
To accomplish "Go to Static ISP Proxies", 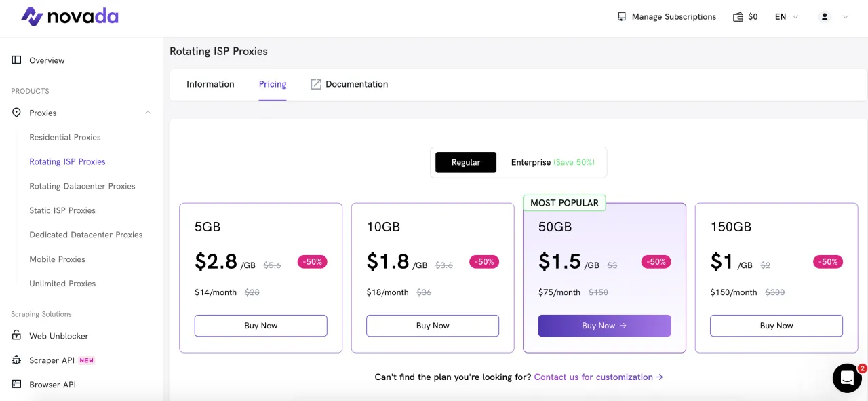I will (62, 210).
